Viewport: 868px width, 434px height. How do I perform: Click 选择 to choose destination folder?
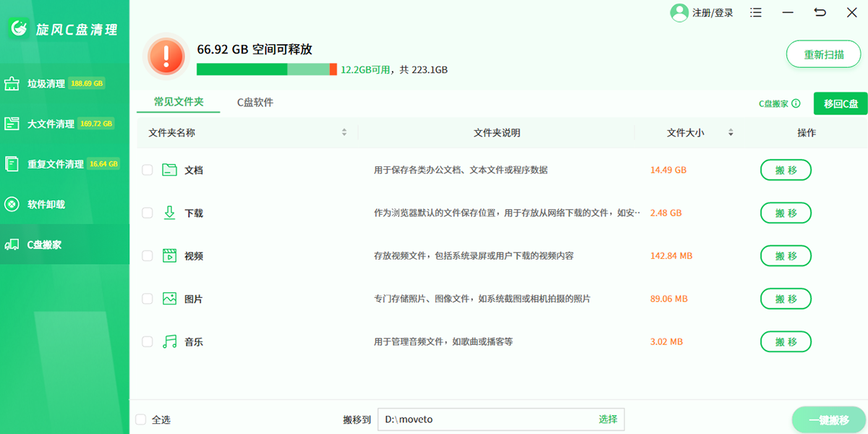click(608, 420)
